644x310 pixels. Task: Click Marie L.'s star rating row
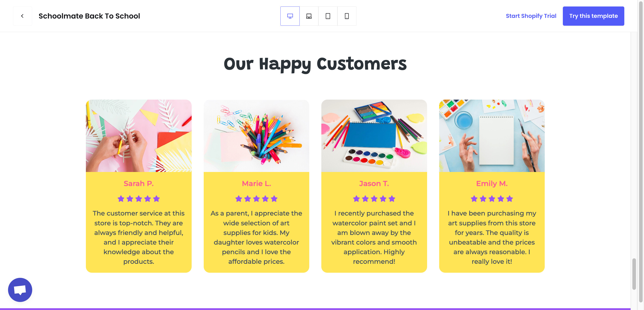(256, 199)
